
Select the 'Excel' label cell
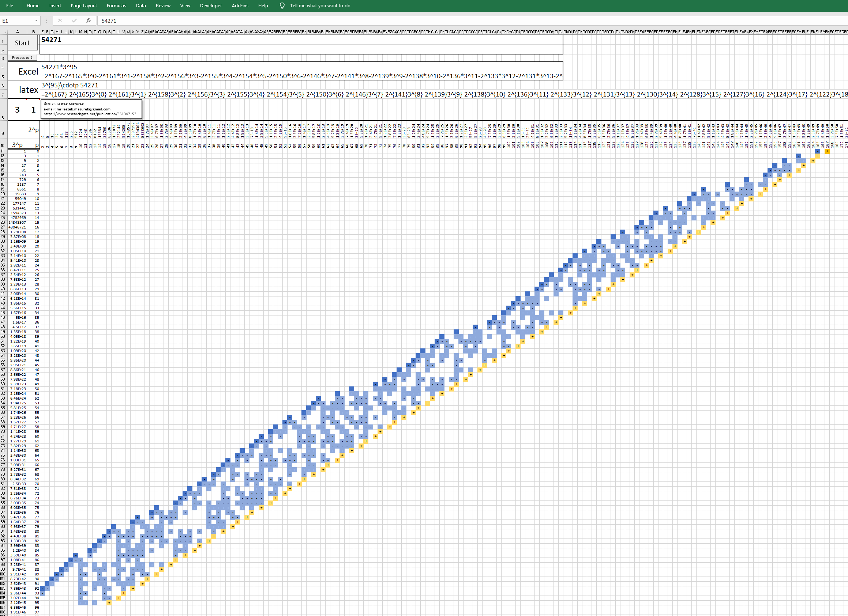tap(23, 71)
